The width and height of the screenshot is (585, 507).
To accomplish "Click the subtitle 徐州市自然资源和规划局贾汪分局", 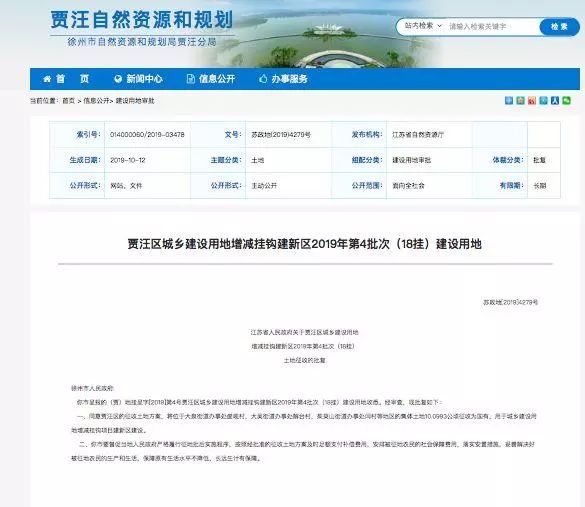I will [142, 42].
